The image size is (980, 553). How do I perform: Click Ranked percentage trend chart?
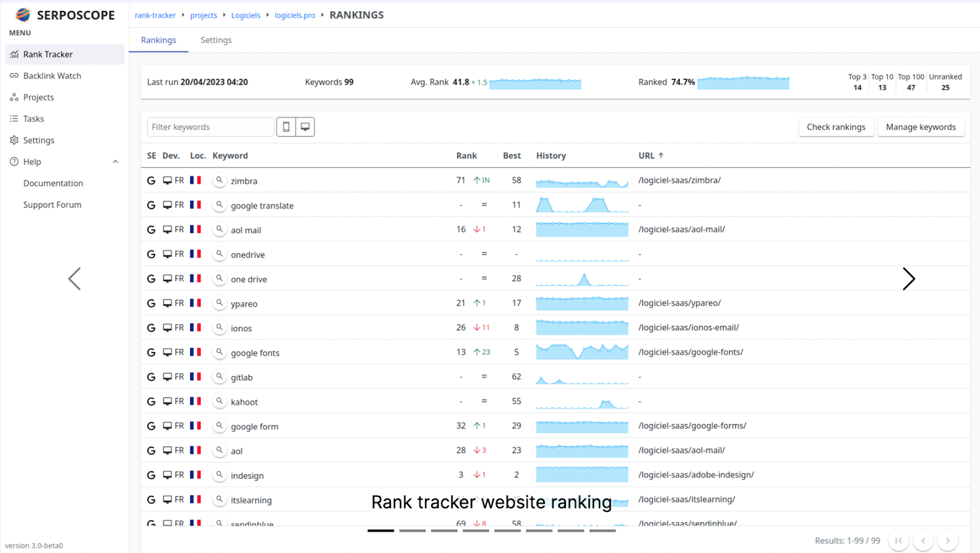tap(743, 82)
